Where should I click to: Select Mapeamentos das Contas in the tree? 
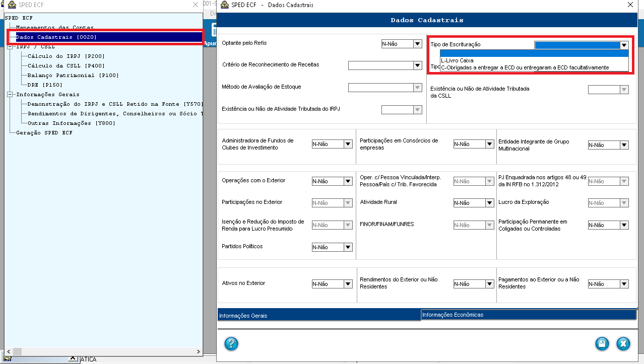click(x=55, y=28)
